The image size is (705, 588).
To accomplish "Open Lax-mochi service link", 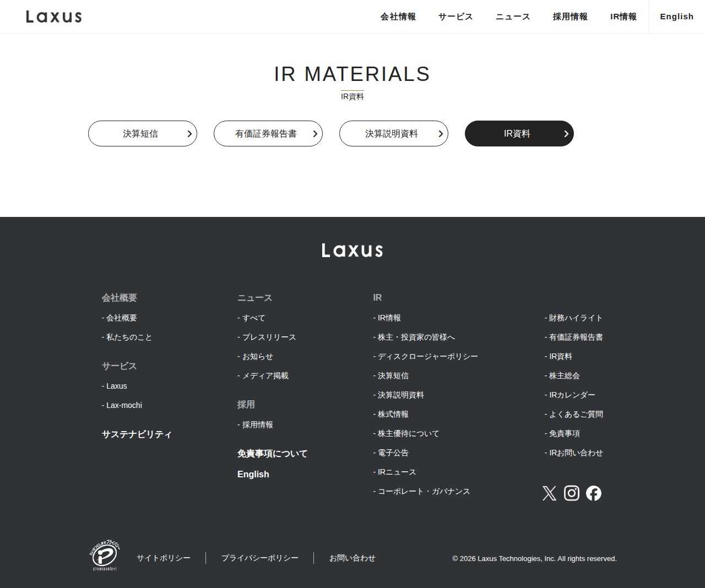I will (122, 405).
